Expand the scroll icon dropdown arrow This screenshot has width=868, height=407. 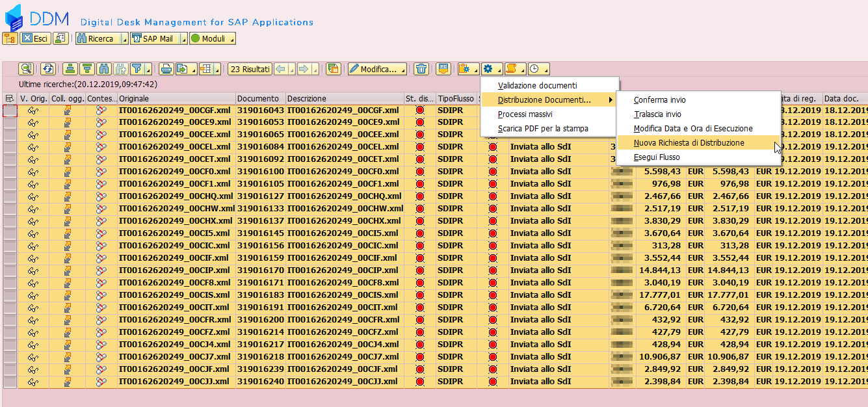coord(523,69)
